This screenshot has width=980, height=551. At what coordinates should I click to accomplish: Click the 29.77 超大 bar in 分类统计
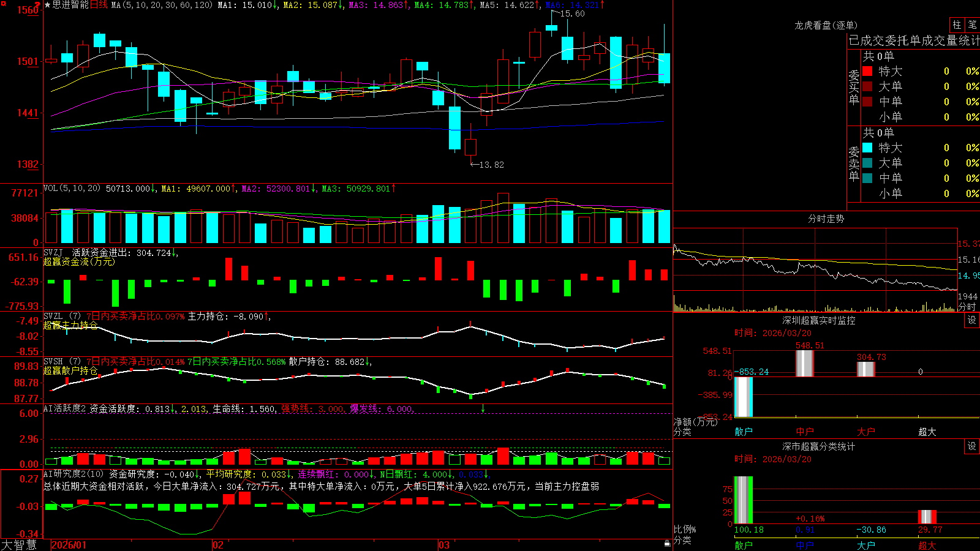927,517
